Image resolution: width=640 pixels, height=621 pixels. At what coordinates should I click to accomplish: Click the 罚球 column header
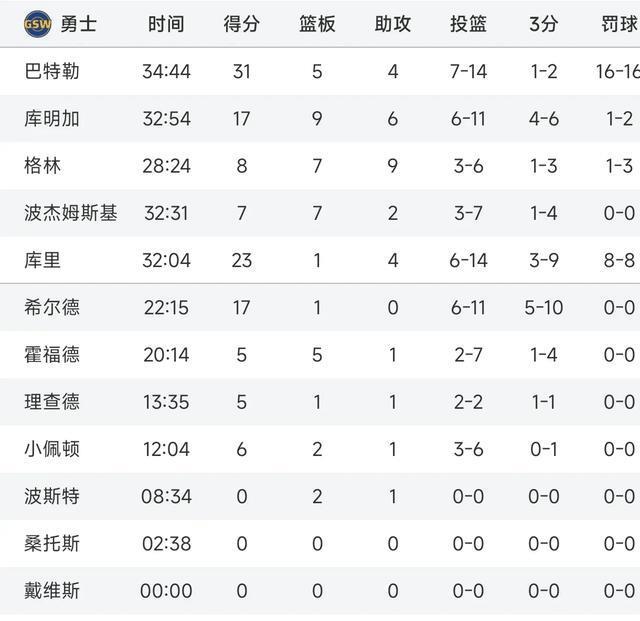pos(618,24)
